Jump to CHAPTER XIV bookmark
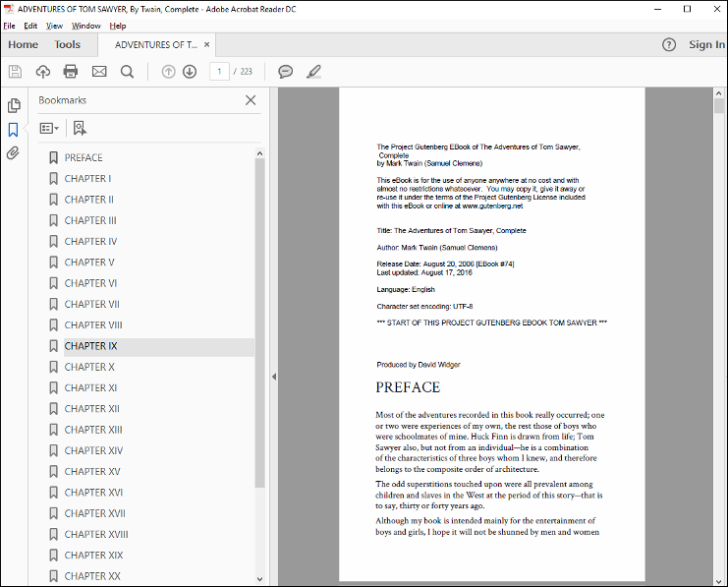Image resolution: width=728 pixels, height=587 pixels. pyautogui.click(x=93, y=450)
